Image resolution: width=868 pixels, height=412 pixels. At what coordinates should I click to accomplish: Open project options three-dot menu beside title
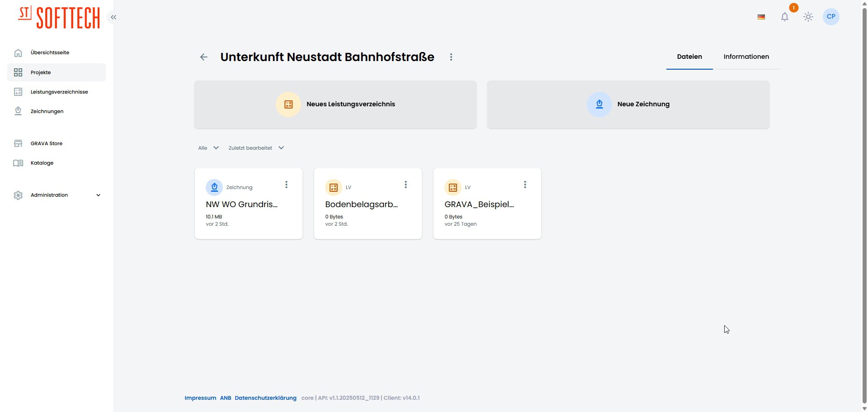pos(451,57)
